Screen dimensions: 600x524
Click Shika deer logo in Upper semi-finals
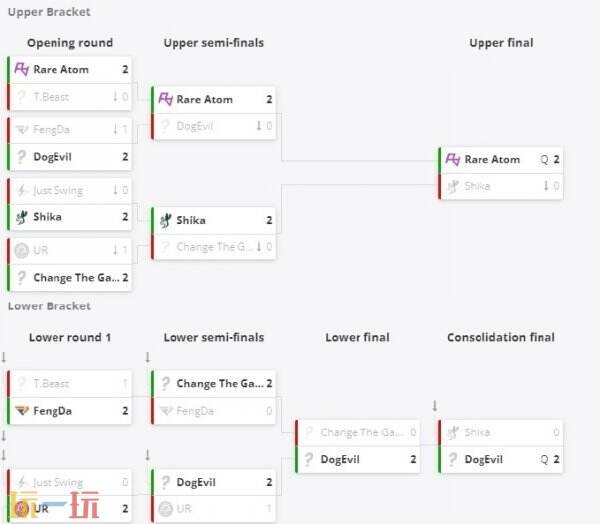tap(165, 220)
